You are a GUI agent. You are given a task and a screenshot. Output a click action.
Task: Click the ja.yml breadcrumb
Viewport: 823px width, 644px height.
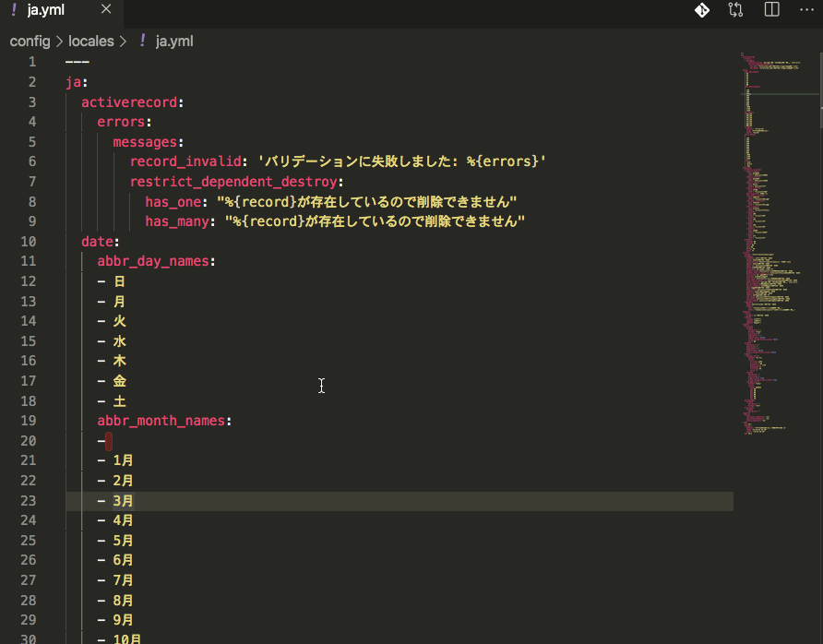(x=174, y=41)
